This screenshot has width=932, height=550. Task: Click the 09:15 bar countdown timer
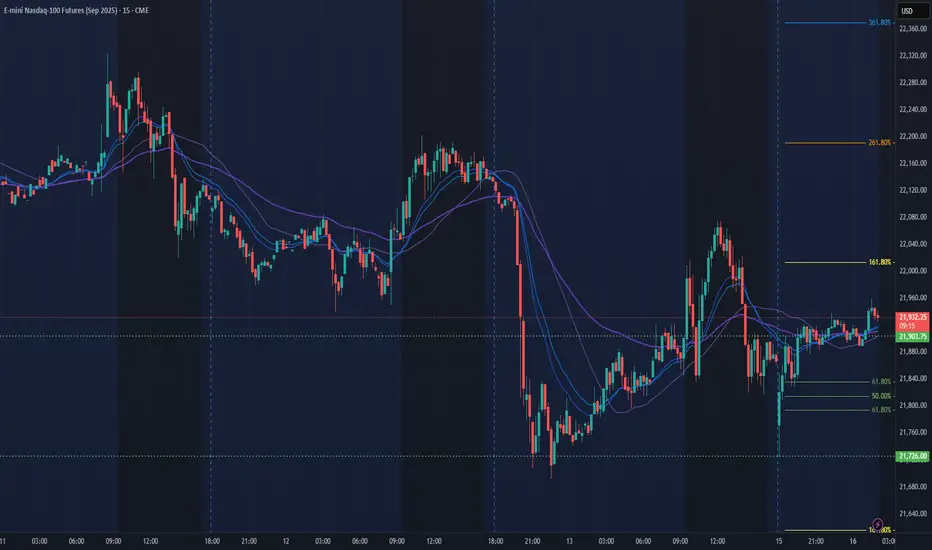(907, 326)
